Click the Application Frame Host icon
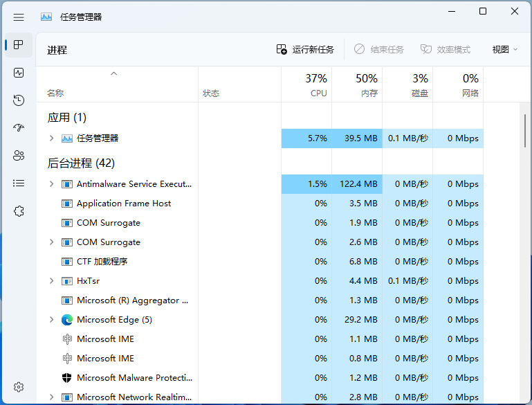 (x=67, y=204)
